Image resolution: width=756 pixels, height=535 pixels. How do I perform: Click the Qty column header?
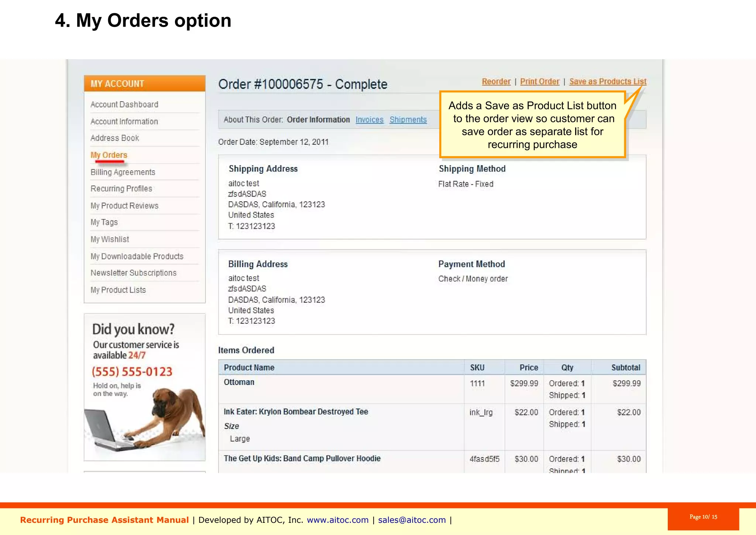(567, 368)
